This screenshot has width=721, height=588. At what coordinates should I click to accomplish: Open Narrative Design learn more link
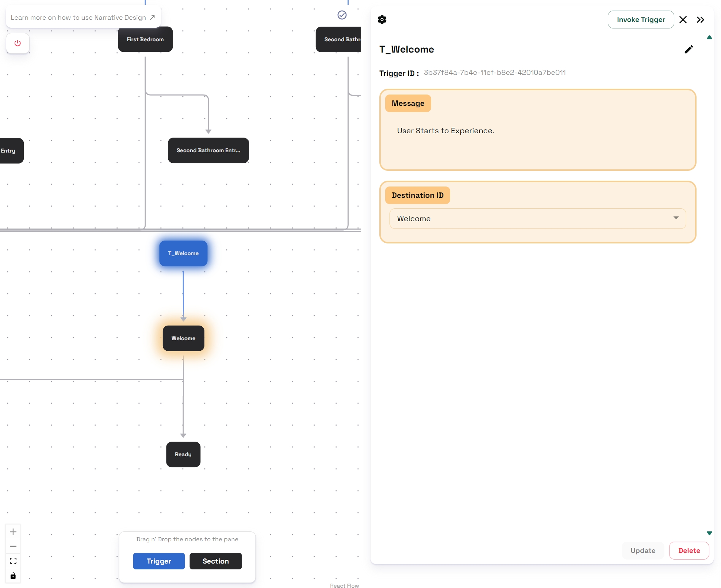tap(83, 18)
